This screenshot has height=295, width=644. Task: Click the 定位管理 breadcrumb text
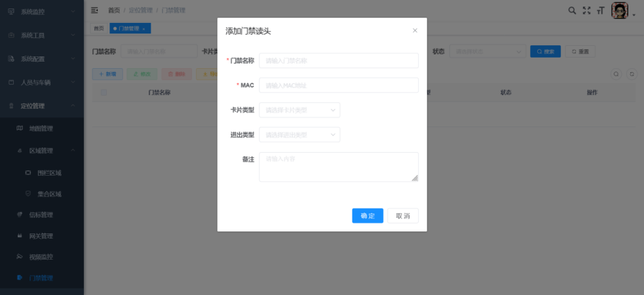pyautogui.click(x=140, y=10)
